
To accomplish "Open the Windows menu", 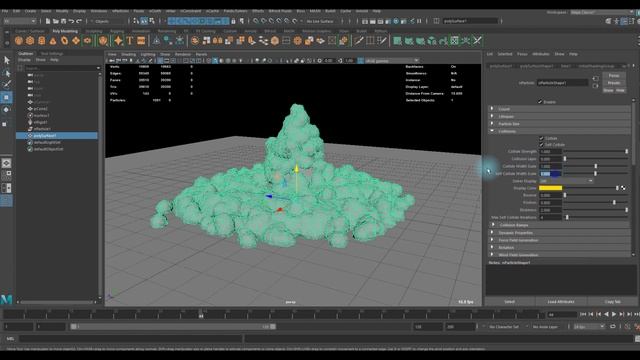I will (x=99, y=11).
